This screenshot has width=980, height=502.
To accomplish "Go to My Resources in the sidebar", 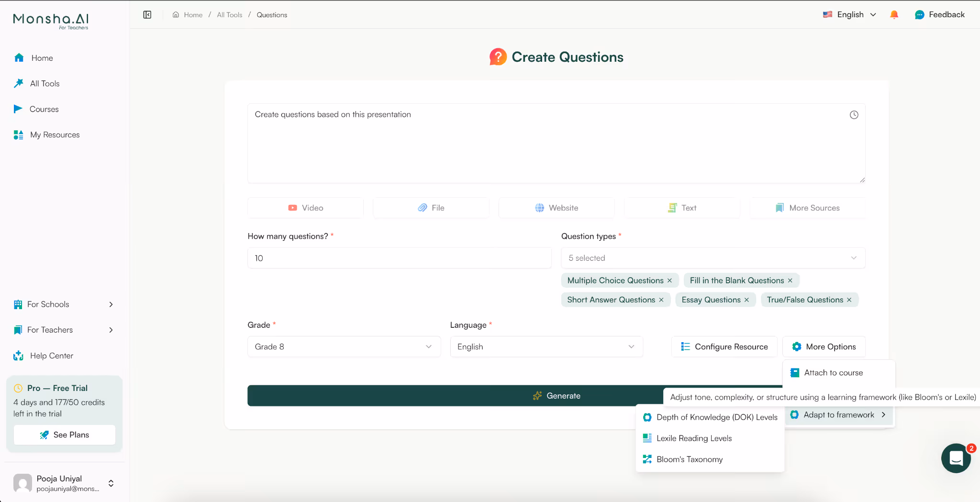I will click(x=55, y=134).
